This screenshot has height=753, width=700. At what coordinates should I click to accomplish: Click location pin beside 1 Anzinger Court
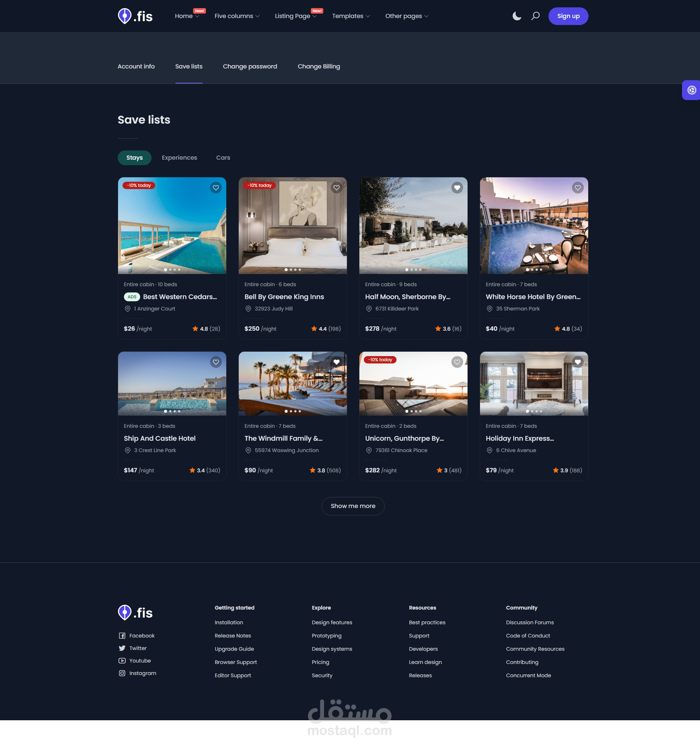click(x=128, y=309)
